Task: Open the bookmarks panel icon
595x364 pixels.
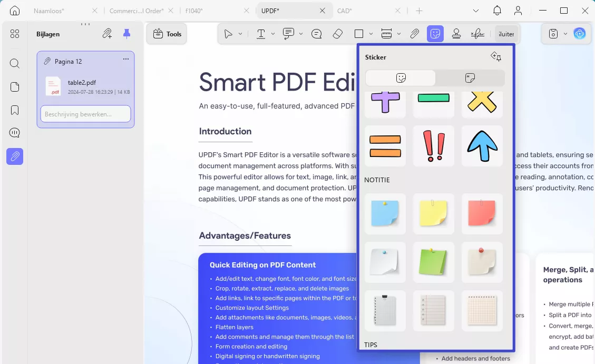Action: click(14, 110)
